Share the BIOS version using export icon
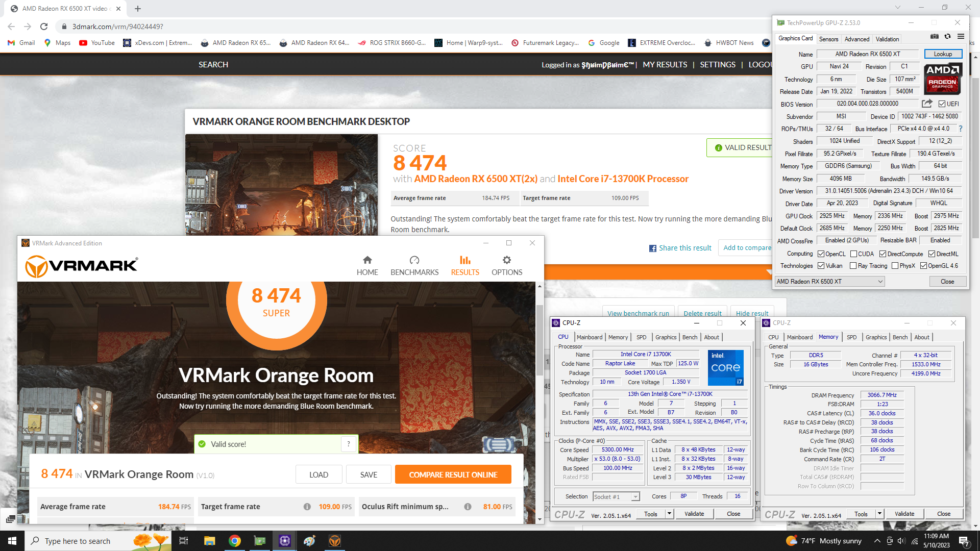Viewport: 980px width, 551px height. (927, 104)
